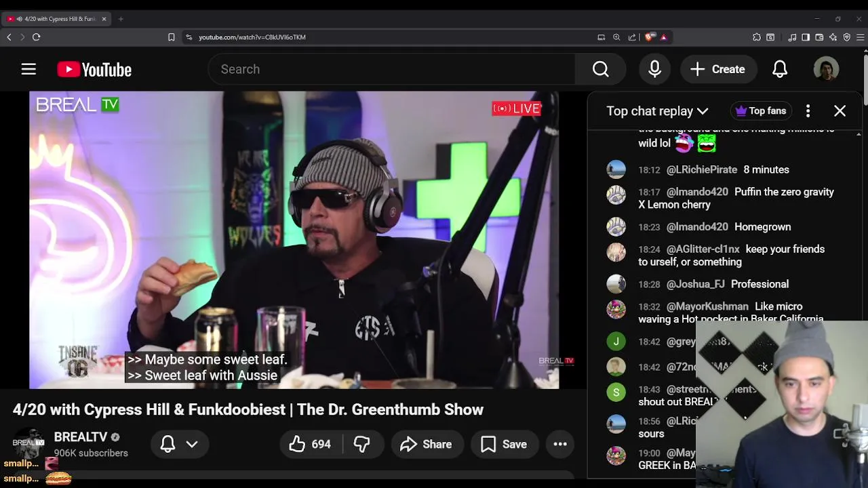Click the address bar URL
Image resolution: width=868 pixels, height=488 pixels.
pyautogui.click(x=252, y=37)
